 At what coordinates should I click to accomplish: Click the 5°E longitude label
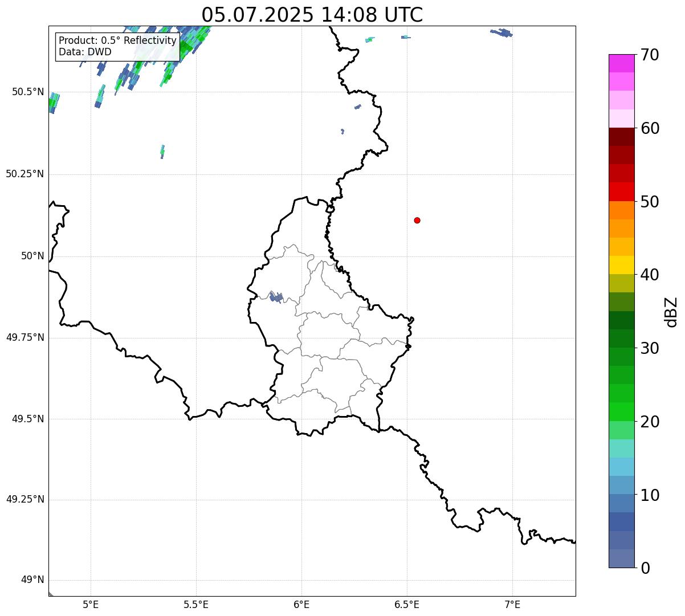click(x=91, y=604)
